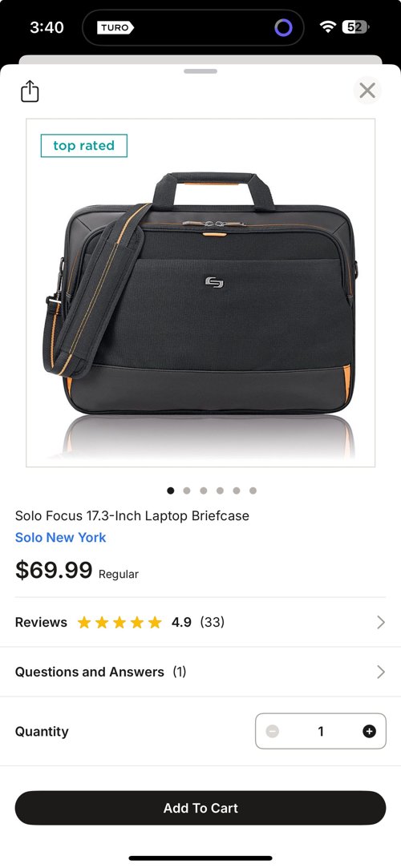Increase quantity with plus icon
The image size is (401, 868).
click(369, 731)
